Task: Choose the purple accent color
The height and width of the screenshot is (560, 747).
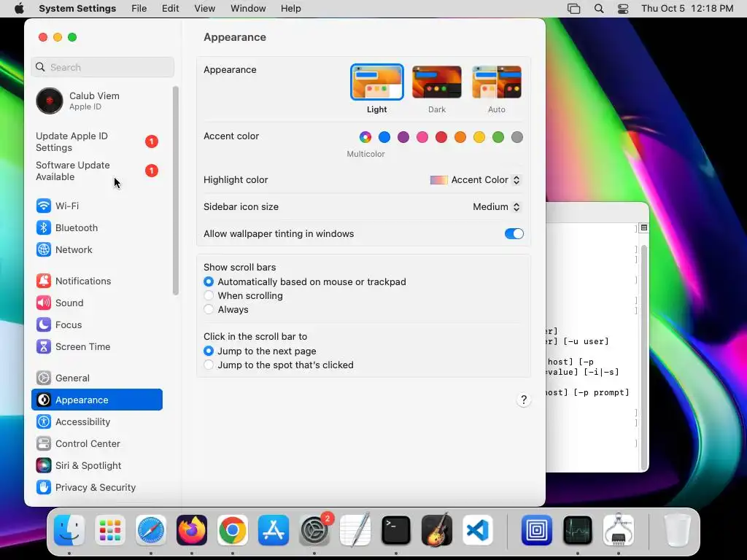Action: click(403, 137)
